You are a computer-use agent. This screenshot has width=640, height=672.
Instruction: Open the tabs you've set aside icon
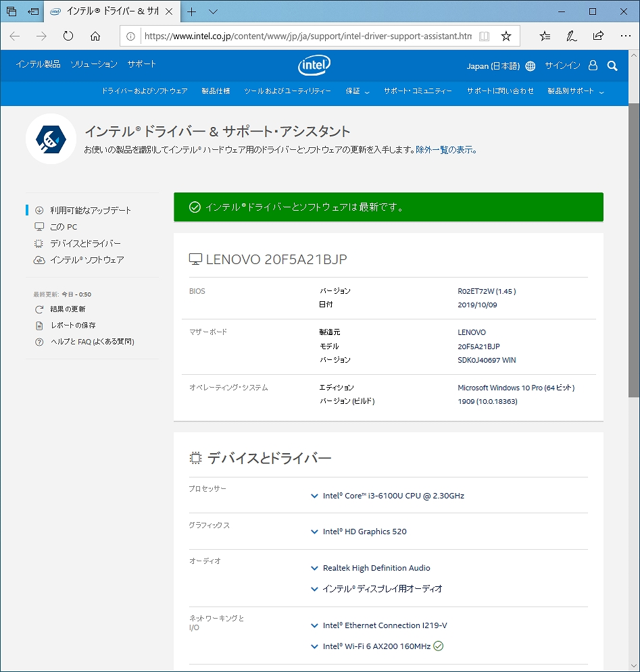pos(11,11)
